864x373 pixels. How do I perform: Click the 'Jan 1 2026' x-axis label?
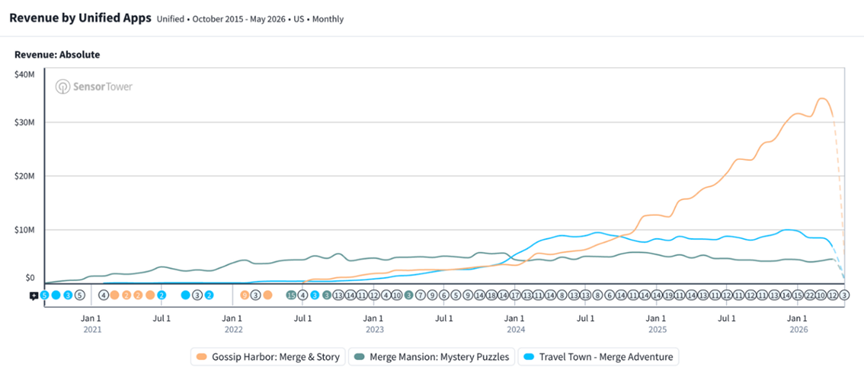coord(797,323)
